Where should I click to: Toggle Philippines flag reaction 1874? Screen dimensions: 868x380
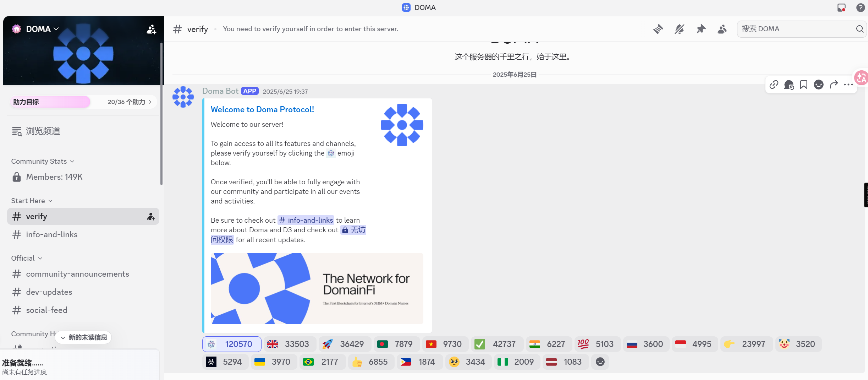pyautogui.click(x=420, y=362)
